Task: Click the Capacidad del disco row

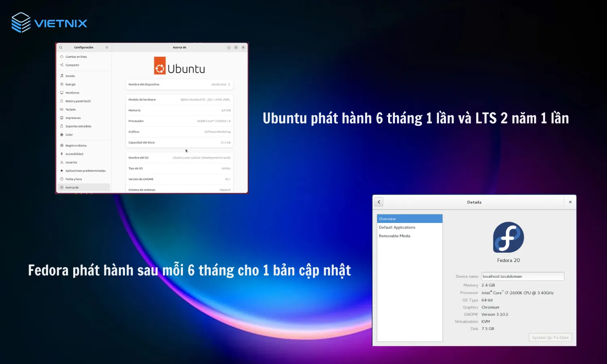Action: [179, 142]
